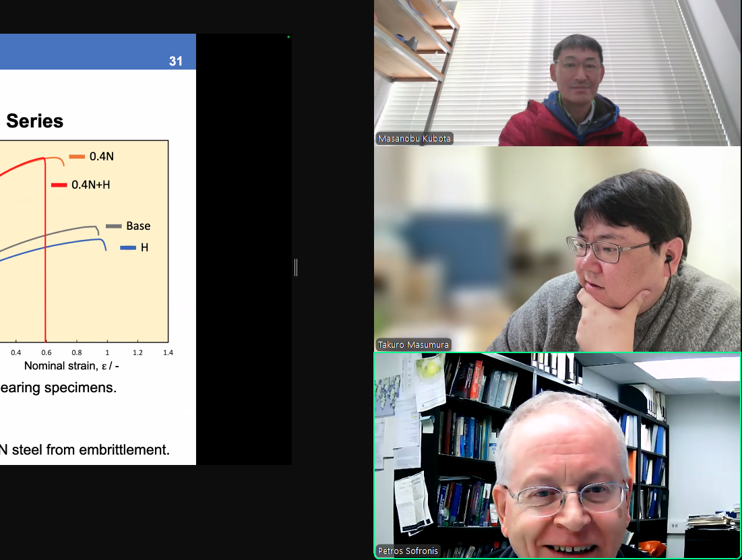The image size is (742, 560).
Task: Click the slide number 31
Action: 175,61
